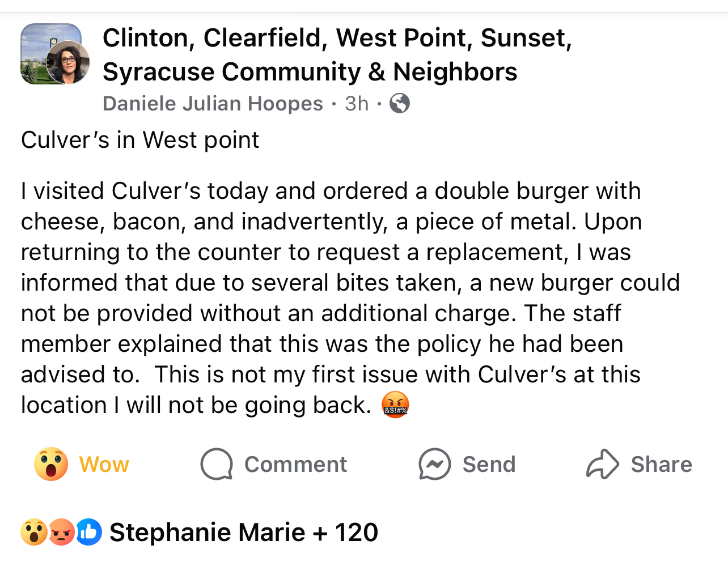
Task: Click the small wow face in reactions summary
Action: [33, 532]
